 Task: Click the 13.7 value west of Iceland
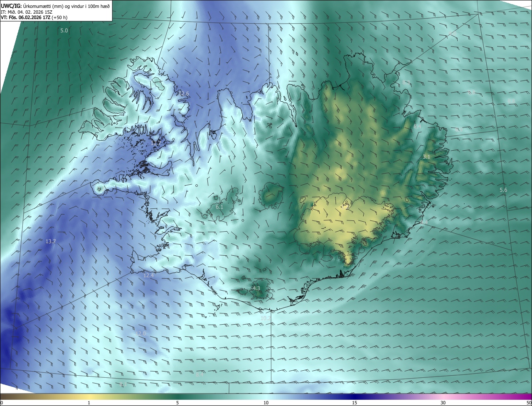51,241
